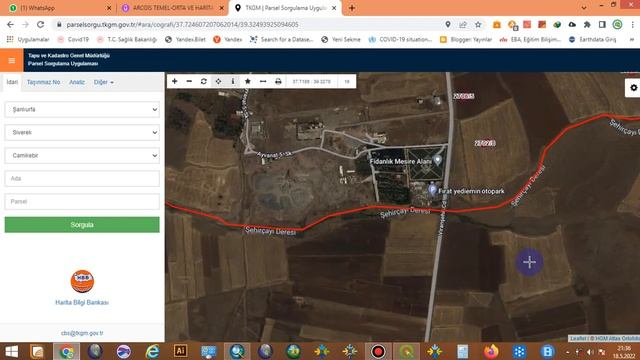Open the tab search chevron in Chrome
This screenshot has width=640, height=360.
[x=584, y=8]
